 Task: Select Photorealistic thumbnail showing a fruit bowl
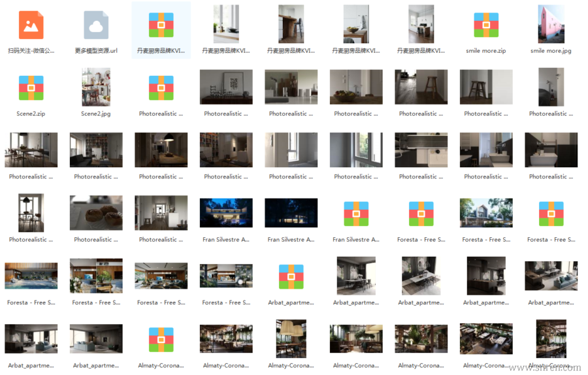[x=356, y=87]
